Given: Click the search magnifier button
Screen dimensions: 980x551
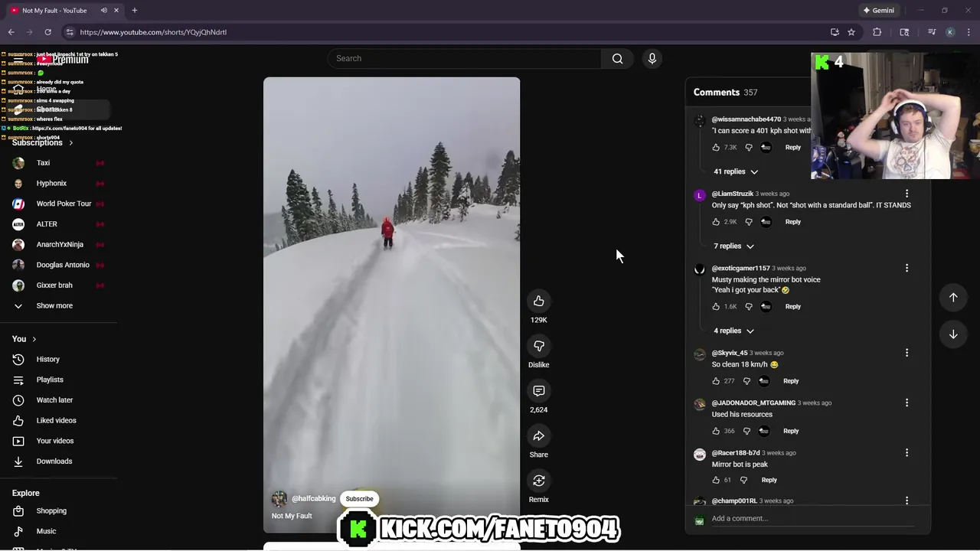Looking at the screenshot, I should 617,59.
